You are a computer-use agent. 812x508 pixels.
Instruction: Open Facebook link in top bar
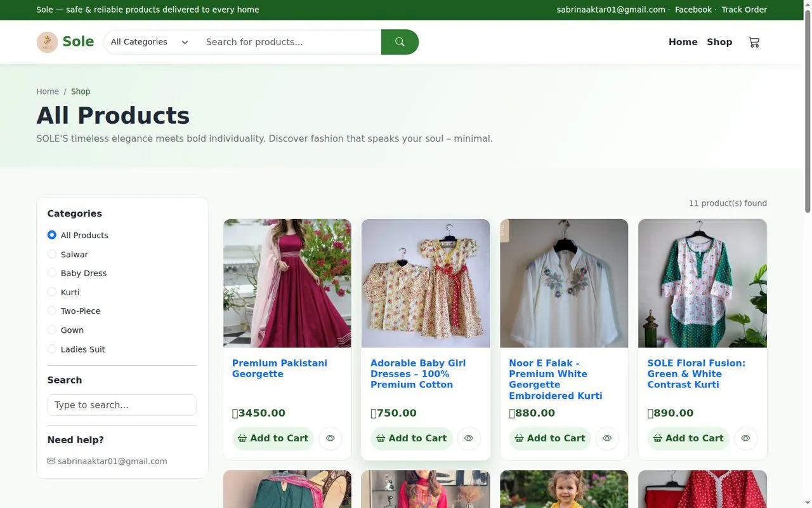pos(693,10)
